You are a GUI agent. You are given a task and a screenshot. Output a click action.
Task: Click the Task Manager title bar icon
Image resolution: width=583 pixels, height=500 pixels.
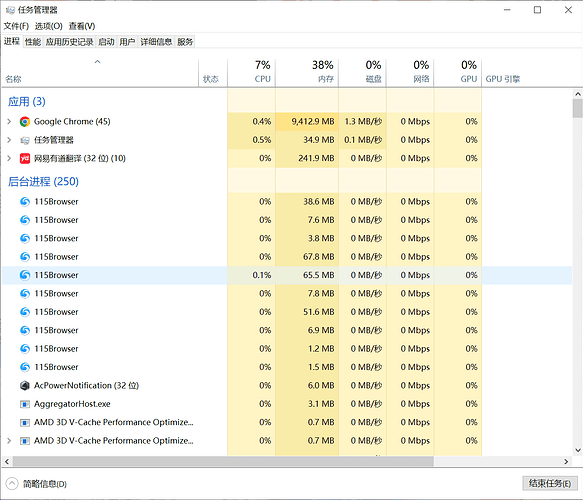click(x=10, y=10)
